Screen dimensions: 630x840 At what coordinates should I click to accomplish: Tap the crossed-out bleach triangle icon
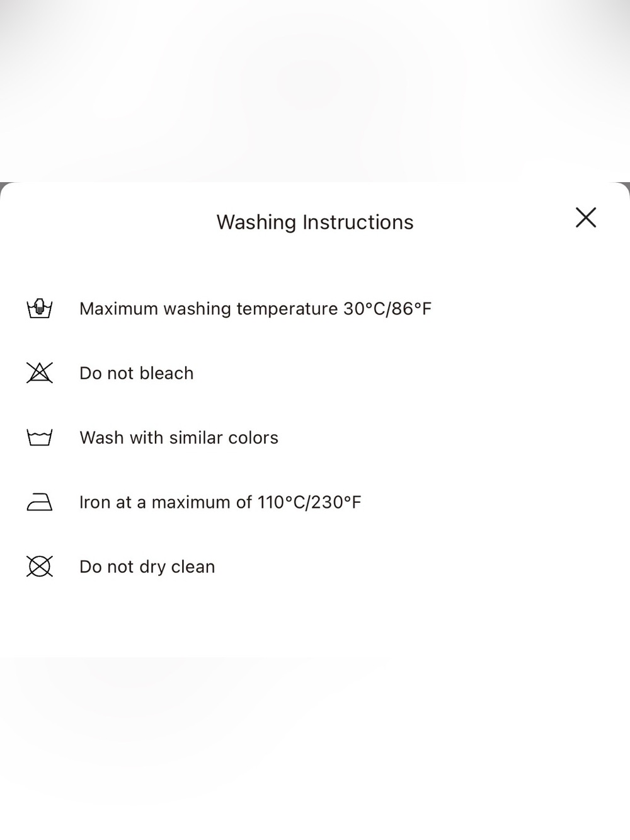pyautogui.click(x=40, y=373)
